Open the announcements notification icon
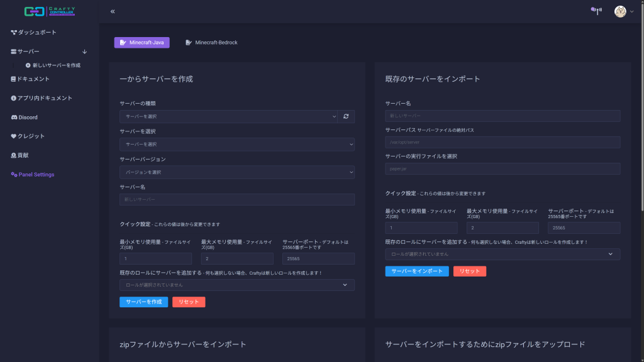The width and height of the screenshot is (644, 362). (596, 11)
